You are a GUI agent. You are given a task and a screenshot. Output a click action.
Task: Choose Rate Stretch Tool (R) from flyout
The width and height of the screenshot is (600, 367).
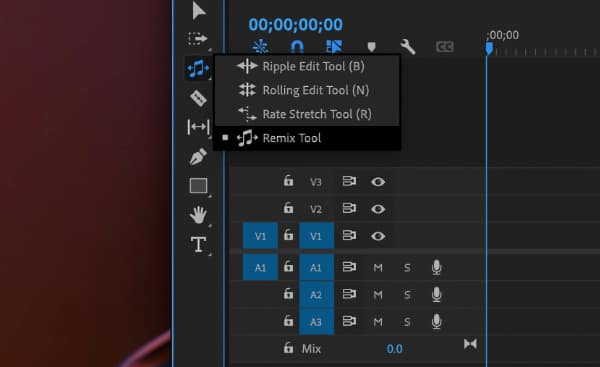(x=307, y=114)
